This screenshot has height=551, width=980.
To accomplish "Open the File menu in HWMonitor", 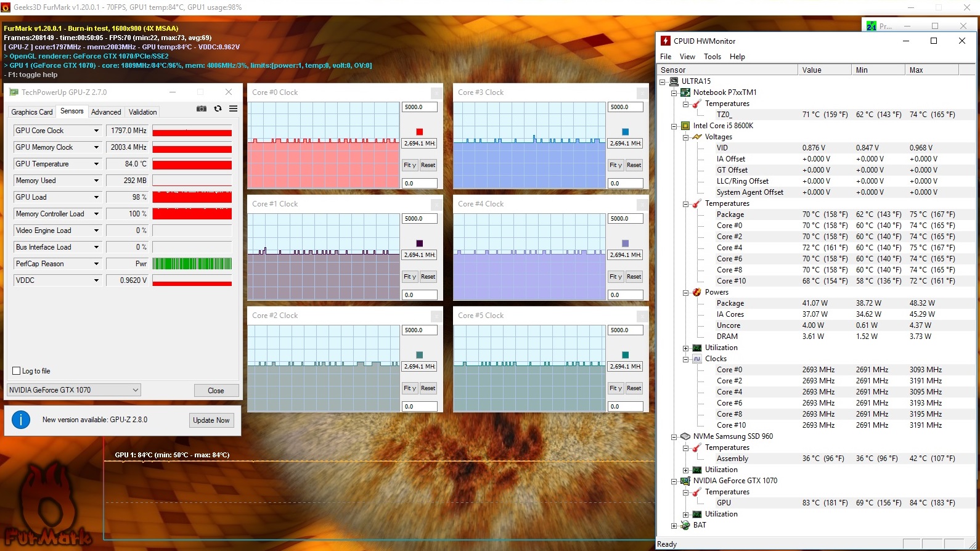I will pos(666,57).
